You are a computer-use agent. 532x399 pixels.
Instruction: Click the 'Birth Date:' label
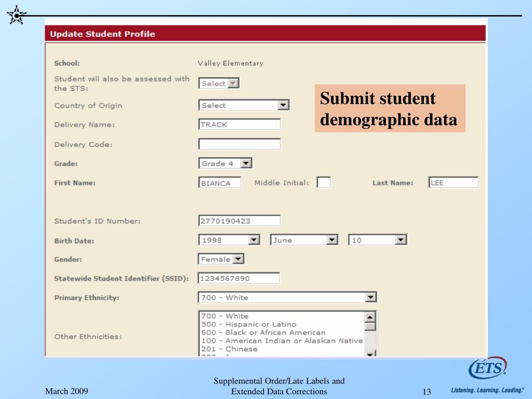(74, 241)
